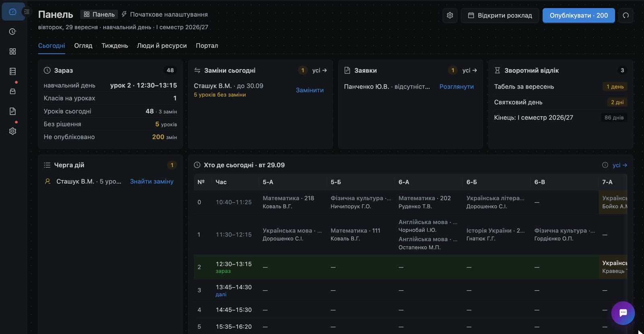
Task: Click Святковий день countdown row
Action: (x=561, y=102)
